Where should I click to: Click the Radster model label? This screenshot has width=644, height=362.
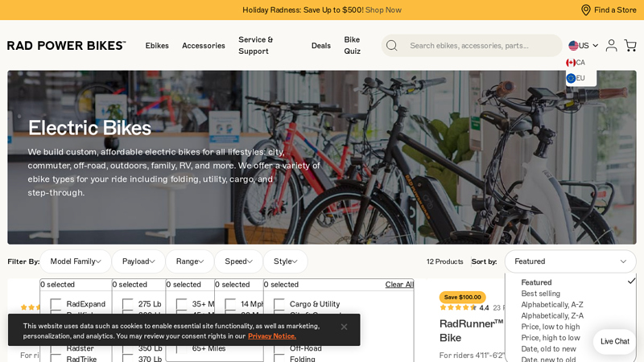tap(80, 348)
